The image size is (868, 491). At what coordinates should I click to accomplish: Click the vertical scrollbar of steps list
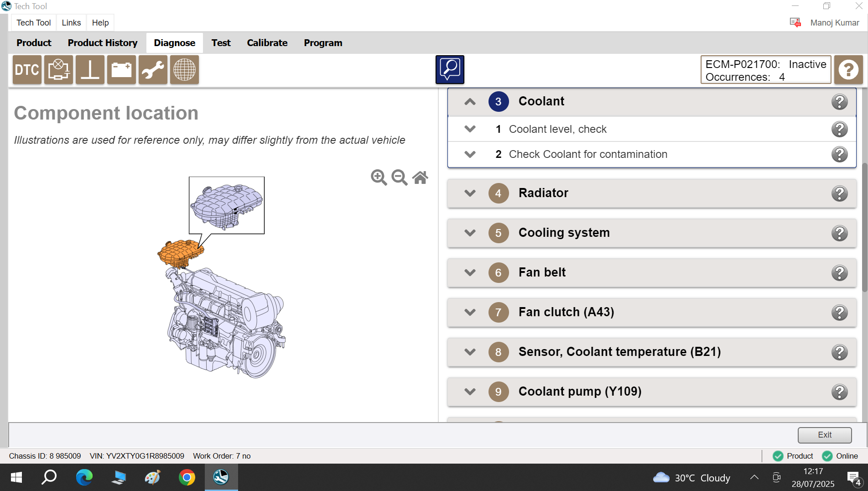[x=864, y=228]
